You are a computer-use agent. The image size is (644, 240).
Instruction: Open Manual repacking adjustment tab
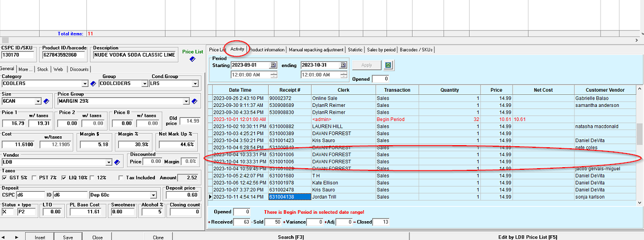316,50
